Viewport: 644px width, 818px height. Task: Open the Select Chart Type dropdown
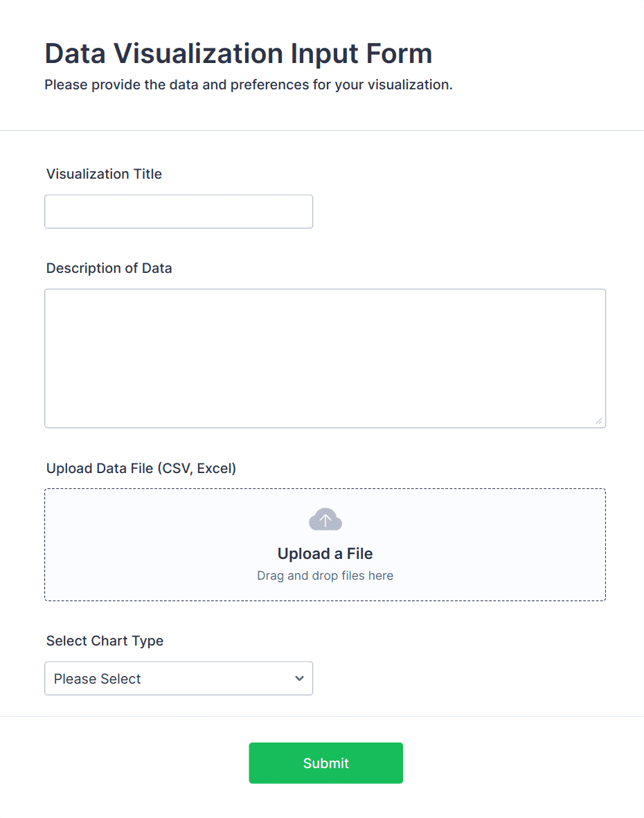click(179, 678)
